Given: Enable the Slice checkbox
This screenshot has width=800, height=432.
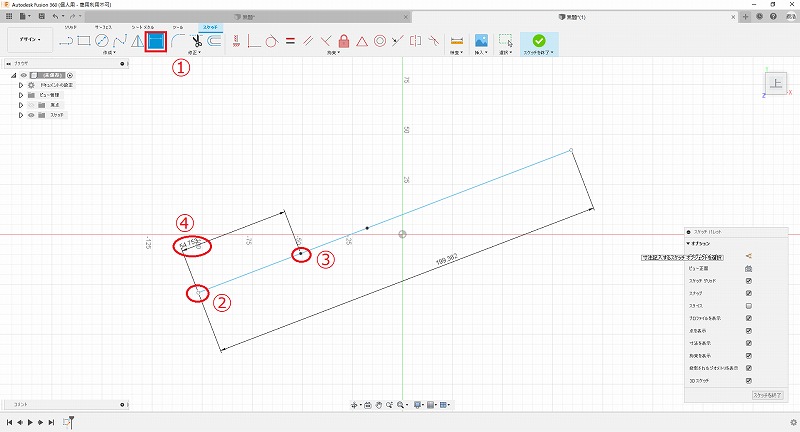Looking at the screenshot, I should click(x=748, y=305).
